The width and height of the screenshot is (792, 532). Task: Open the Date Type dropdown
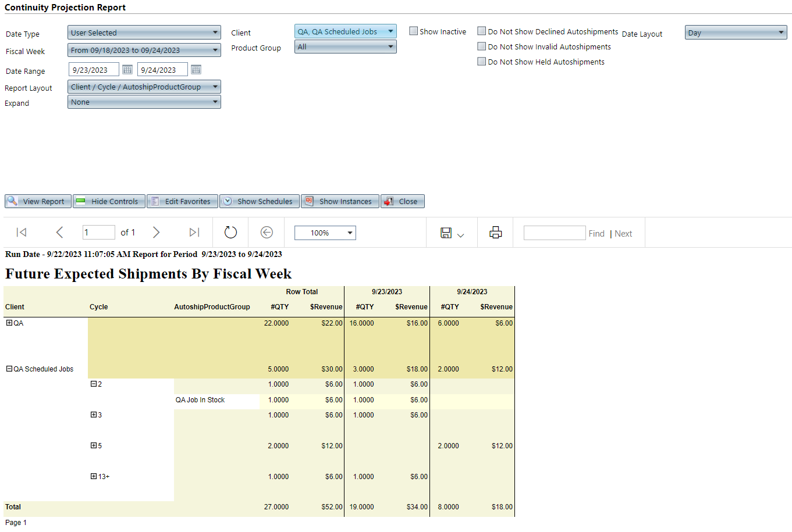pyautogui.click(x=144, y=33)
